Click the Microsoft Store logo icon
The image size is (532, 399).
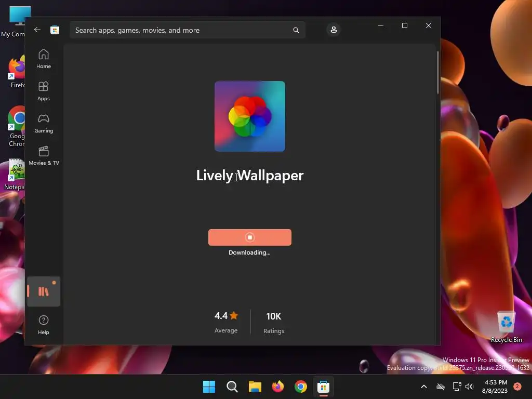click(55, 30)
